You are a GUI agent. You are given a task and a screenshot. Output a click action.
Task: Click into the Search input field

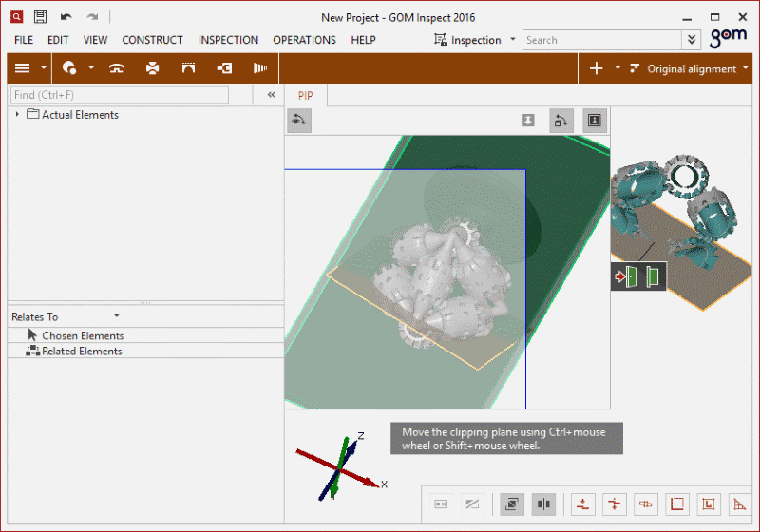pos(602,40)
